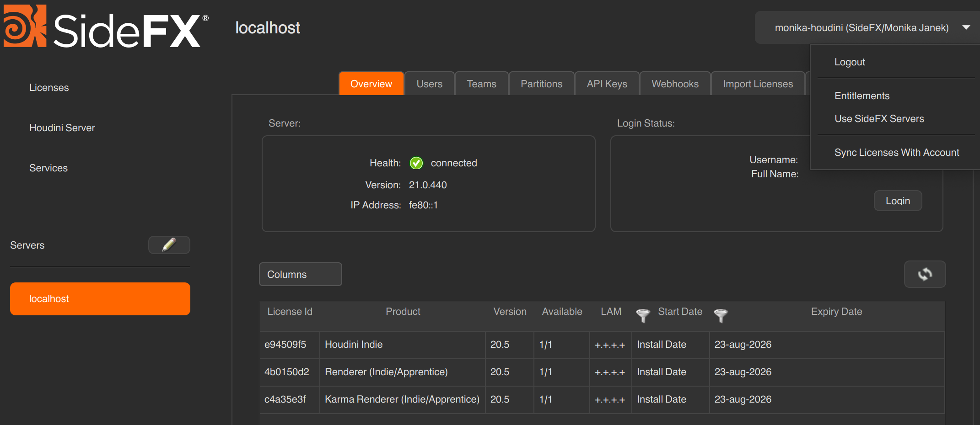The height and width of the screenshot is (425, 980).
Task: Switch to the Overview tab
Action: 371,84
